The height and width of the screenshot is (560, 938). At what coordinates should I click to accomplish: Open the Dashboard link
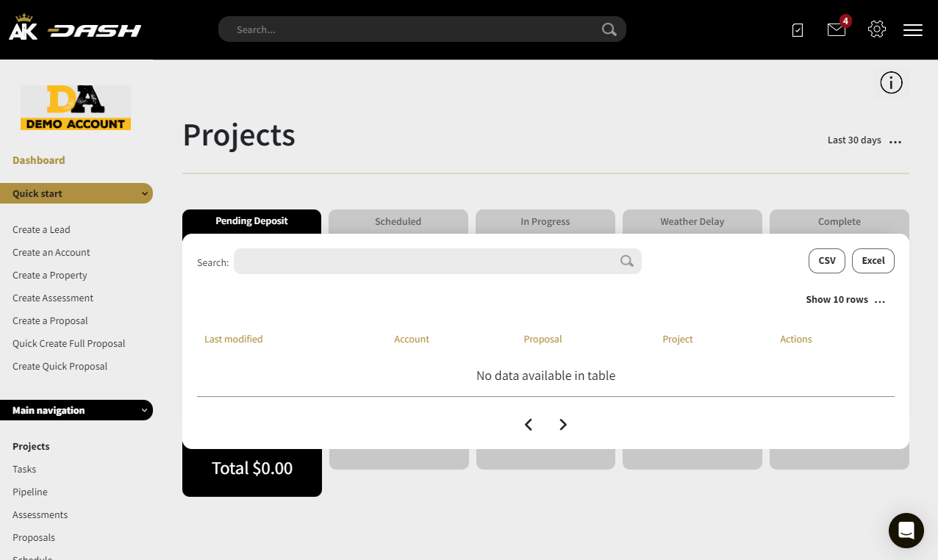pyautogui.click(x=39, y=160)
